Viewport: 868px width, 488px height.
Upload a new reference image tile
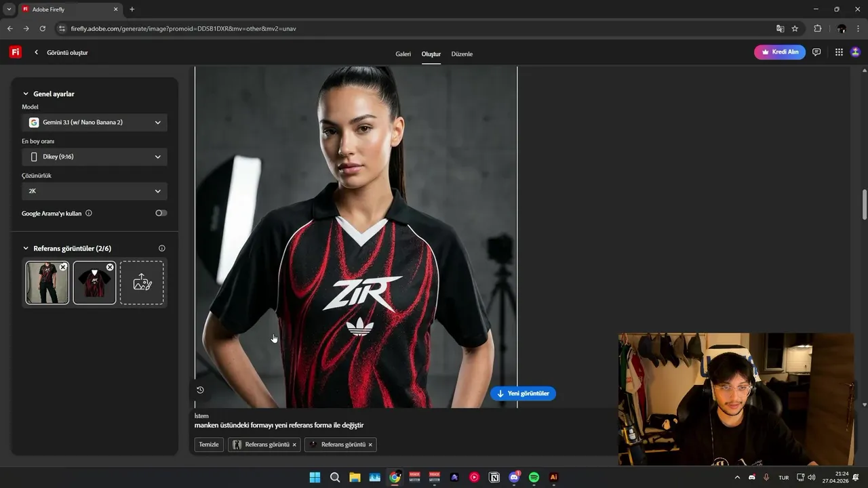(142, 283)
